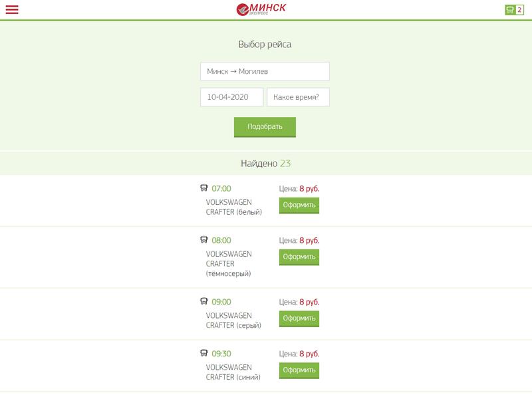The image size is (532, 399).
Task: Click the Подобрать button
Action: pyautogui.click(x=265, y=127)
